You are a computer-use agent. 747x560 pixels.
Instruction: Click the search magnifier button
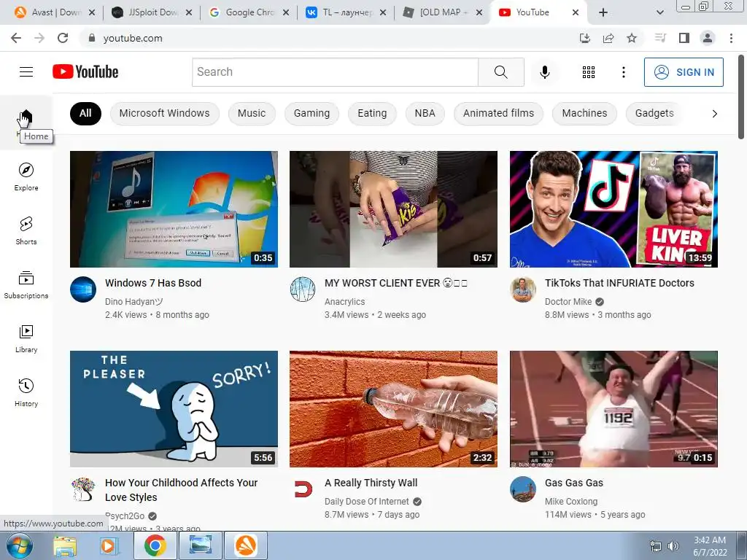coord(500,72)
